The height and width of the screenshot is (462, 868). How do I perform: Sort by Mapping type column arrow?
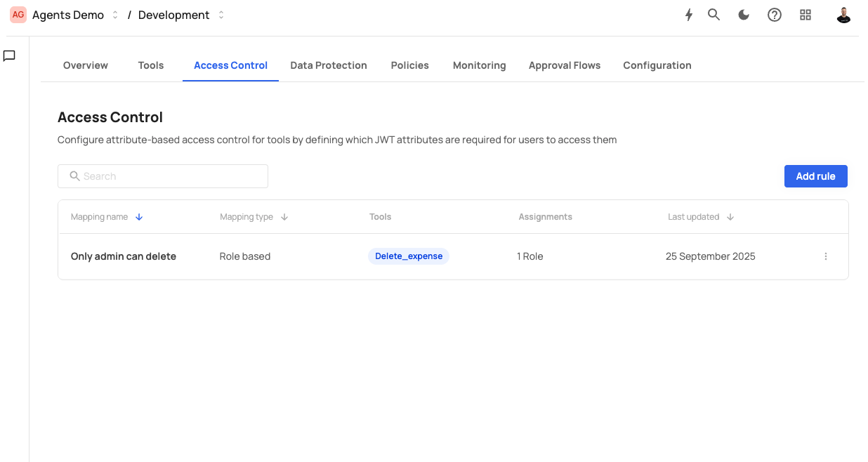(284, 217)
